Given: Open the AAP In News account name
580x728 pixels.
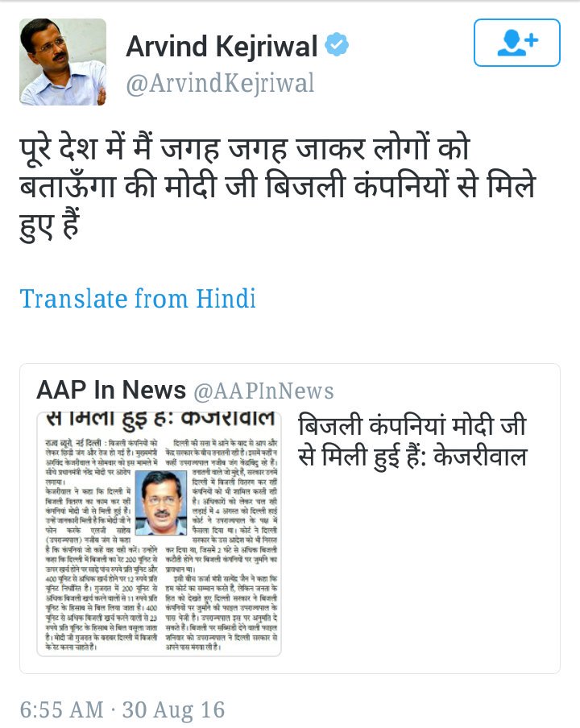Looking at the screenshot, I should (x=111, y=390).
